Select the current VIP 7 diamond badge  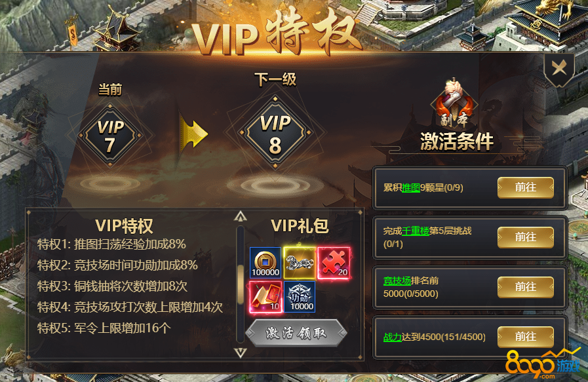coord(110,135)
